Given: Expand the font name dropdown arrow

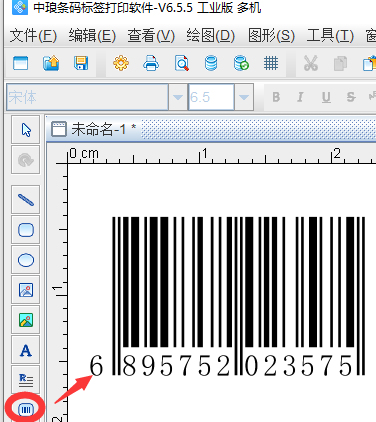Looking at the screenshot, I should pyautogui.click(x=178, y=97).
